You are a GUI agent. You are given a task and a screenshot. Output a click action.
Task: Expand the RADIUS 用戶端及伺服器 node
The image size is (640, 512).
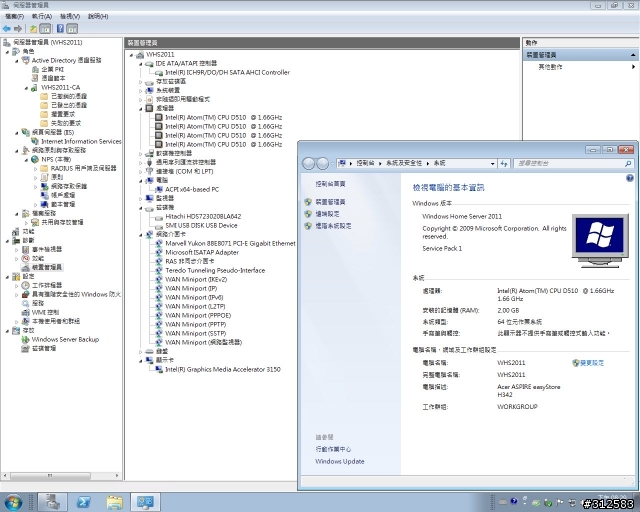(x=36, y=168)
